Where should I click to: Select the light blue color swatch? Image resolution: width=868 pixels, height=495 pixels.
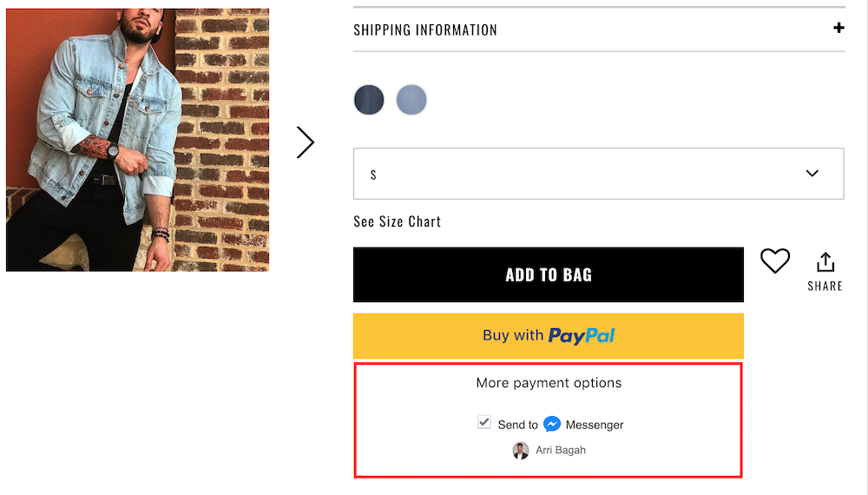pos(411,100)
